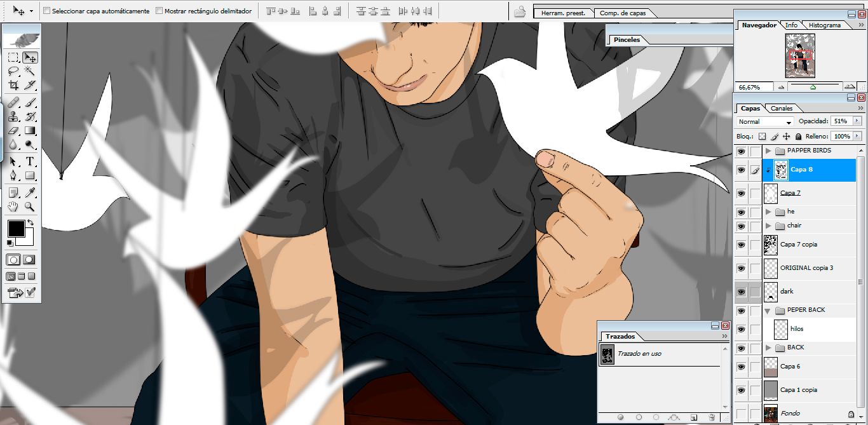
Task: Select the Lasso tool
Action: click(x=13, y=71)
